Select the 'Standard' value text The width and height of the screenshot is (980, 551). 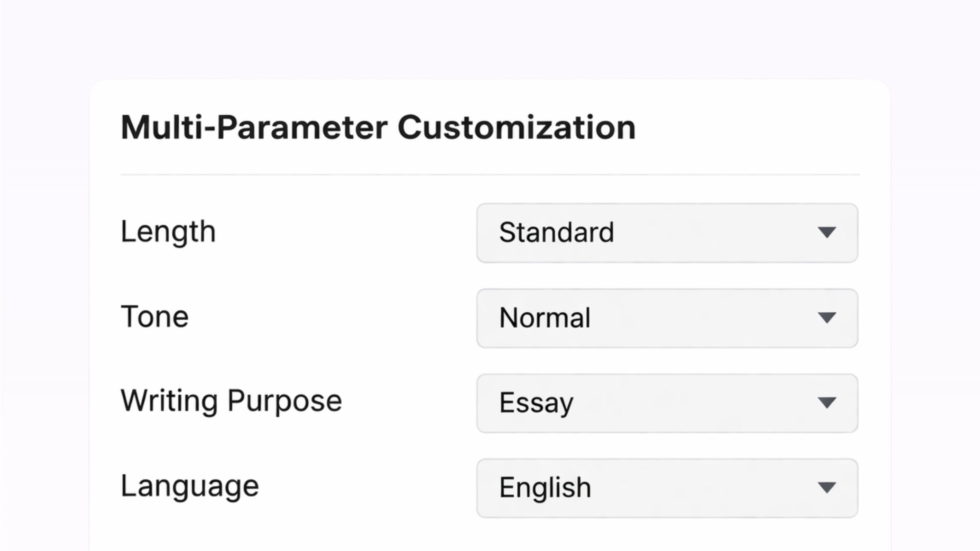tap(556, 232)
